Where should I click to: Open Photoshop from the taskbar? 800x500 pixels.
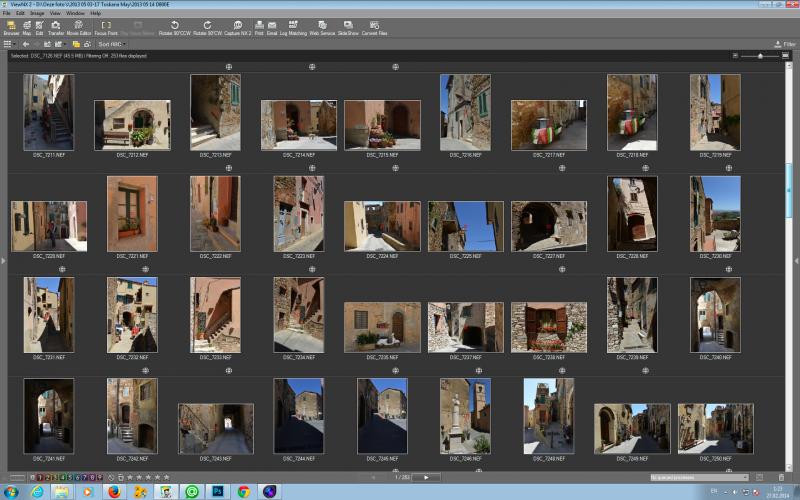(218, 492)
